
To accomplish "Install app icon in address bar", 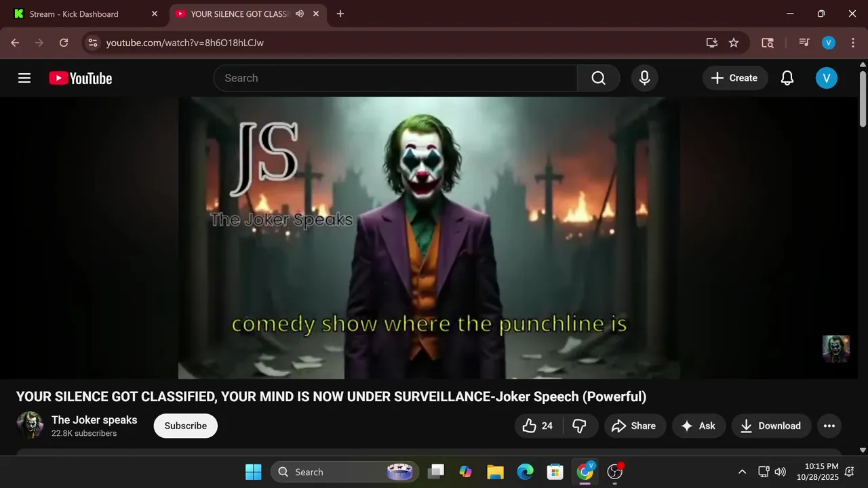I will point(711,43).
